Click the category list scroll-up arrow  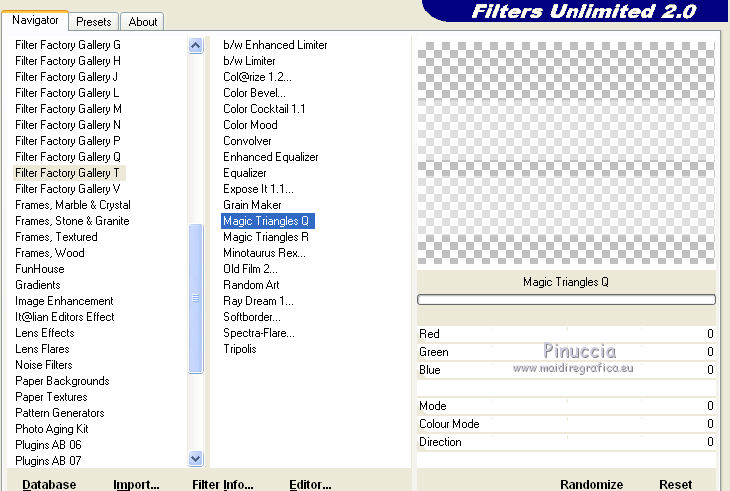196,46
